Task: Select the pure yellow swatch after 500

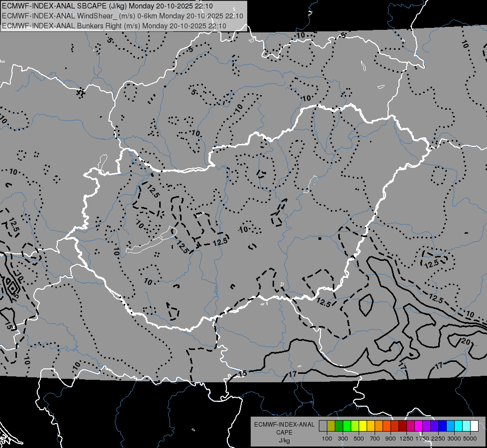Action: (363, 426)
